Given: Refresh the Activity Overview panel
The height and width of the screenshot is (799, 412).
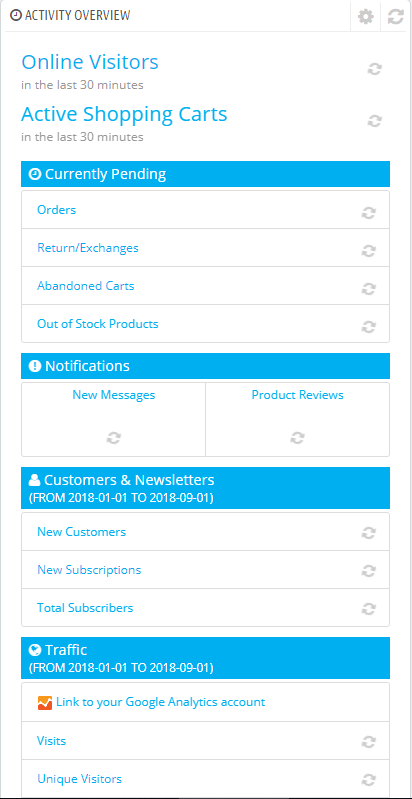Looking at the screenshot, I should 396,16.
